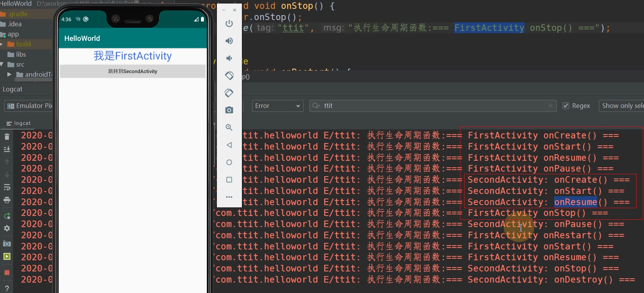Screen dimensions: 644x293
Task: Click SecondActivity: onStop() log line
Action: click(x=546, y=268)
